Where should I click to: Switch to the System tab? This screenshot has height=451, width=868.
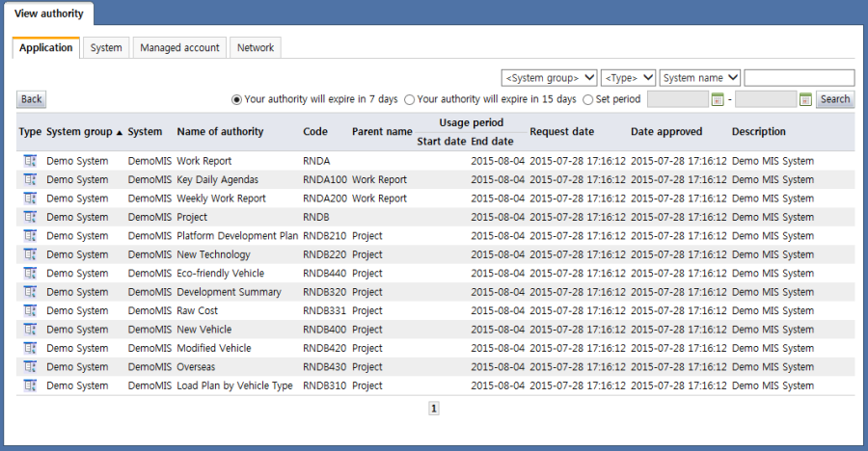tap(106, 47)
